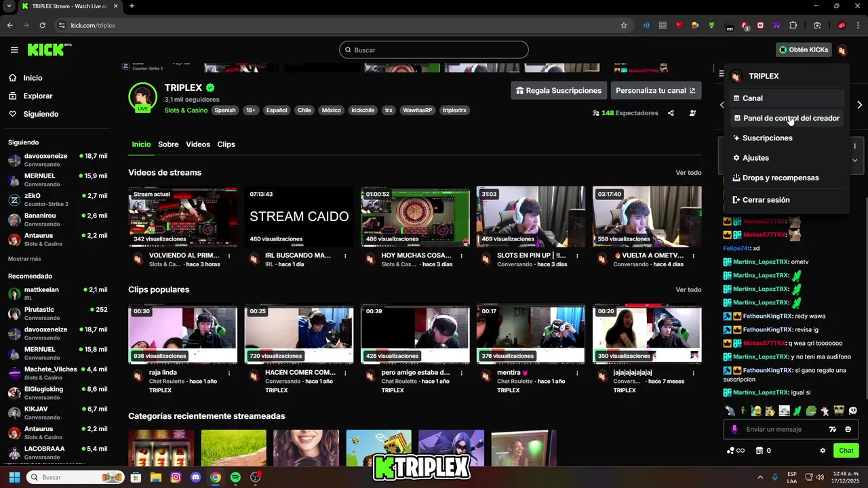Open options menu for SLOTS EN PIN UP video
Screen dimensions: 868x488
tap(577, 256)
